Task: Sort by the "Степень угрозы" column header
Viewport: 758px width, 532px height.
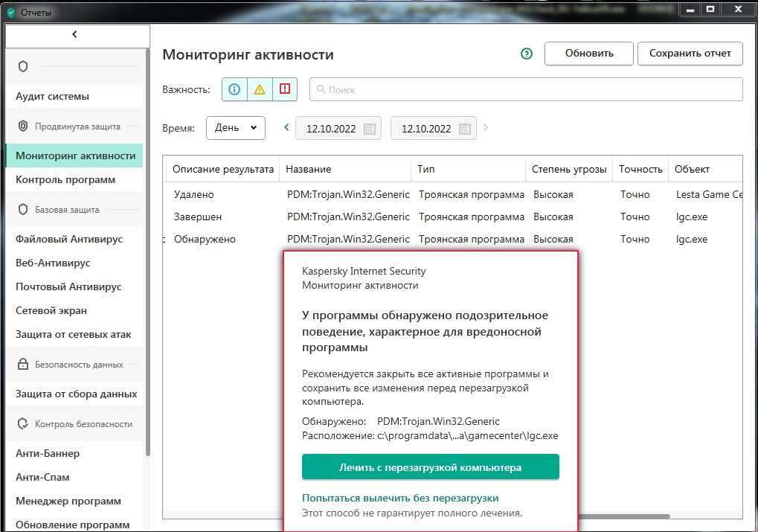Action: coord(569,169)
